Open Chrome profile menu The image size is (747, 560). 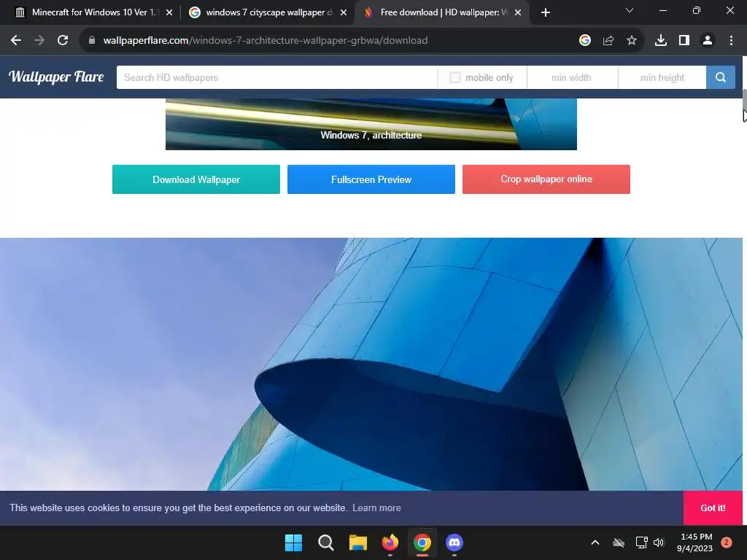(x=708, y=41)
